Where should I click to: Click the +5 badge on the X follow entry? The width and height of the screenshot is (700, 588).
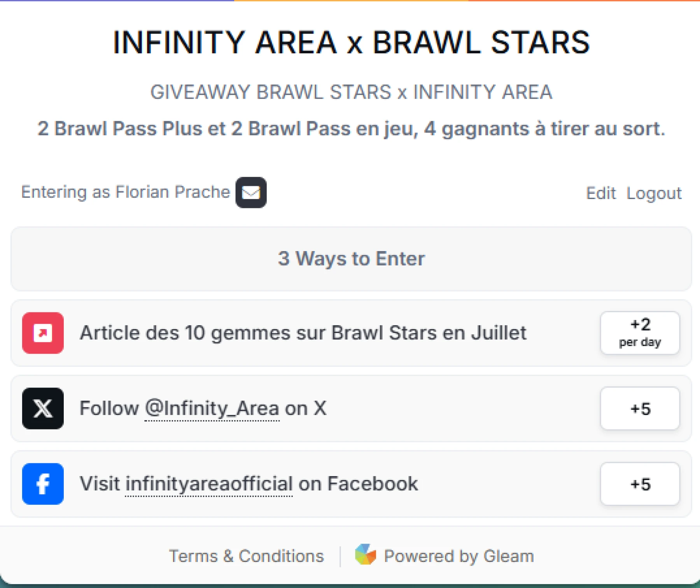tap(640, 408)
